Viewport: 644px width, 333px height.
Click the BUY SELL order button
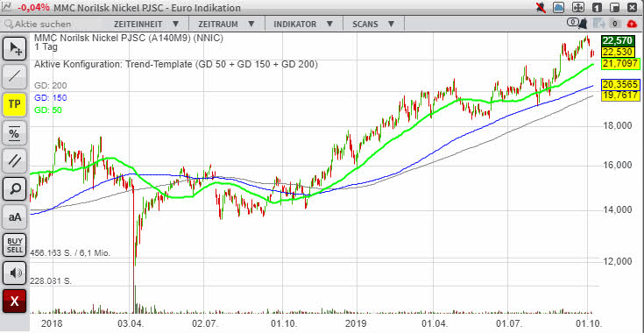pyautogui.click(x=15, y=245)
